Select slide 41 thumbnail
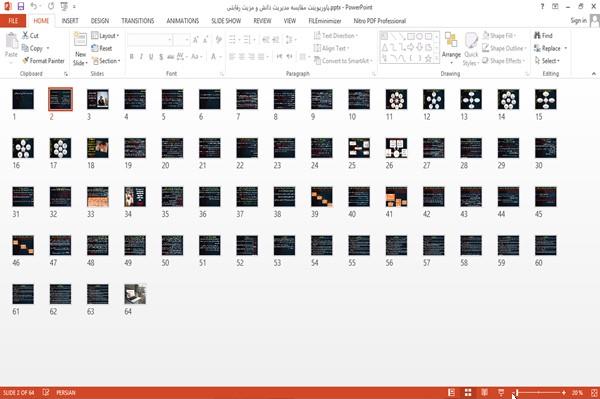 (396, 197)
